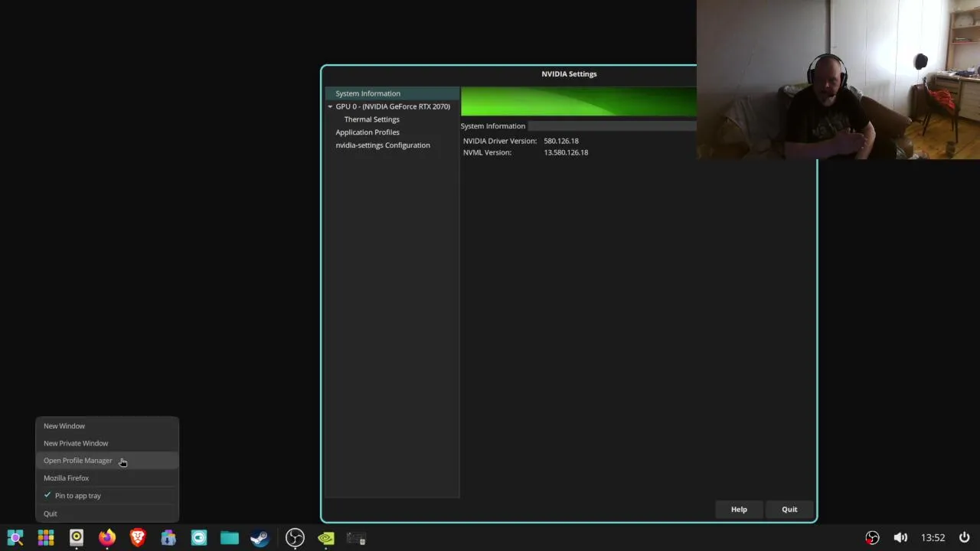This screenshot has height=551, width=980.
Task: Open the software store download icon in the dock
Action: (x=168, y=538)
